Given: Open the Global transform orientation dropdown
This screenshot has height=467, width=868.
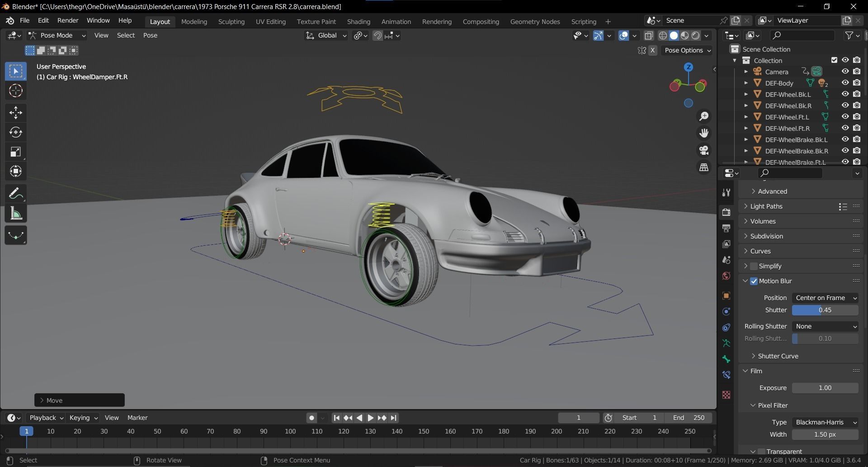Looking at the screenshot, I should point(325,35).
